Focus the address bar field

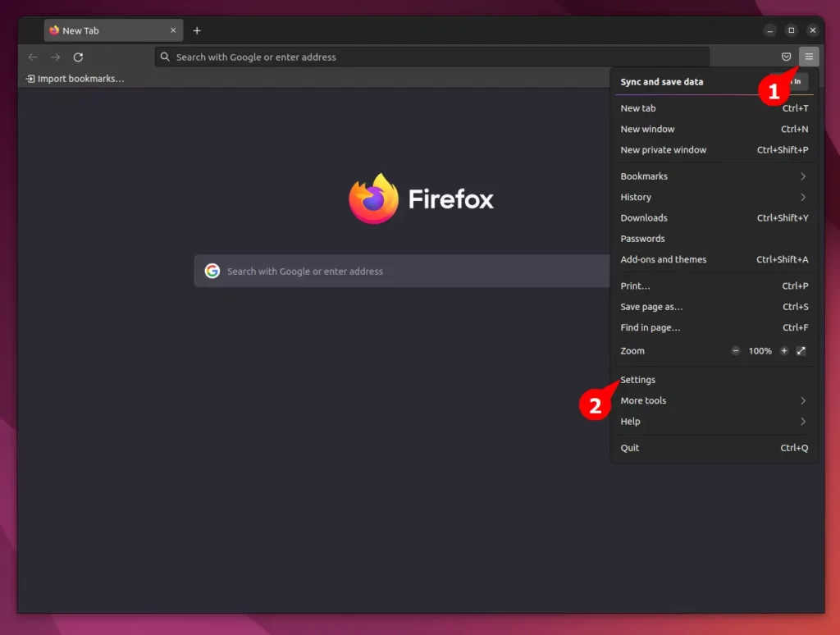[x=431, y=57]
